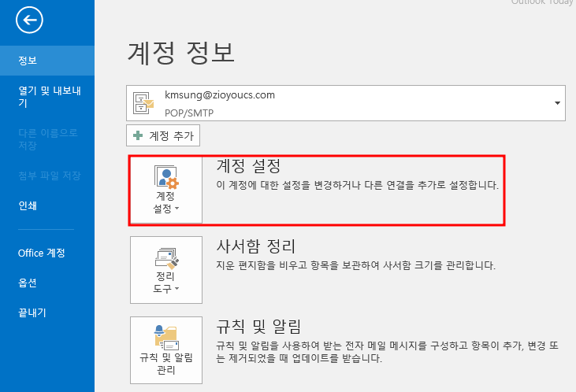Click the 규칙 및 알림 관리 folder-bell icon
This screenshot has width=576, height=392.
pyautogui.click(x=166, y=338)
